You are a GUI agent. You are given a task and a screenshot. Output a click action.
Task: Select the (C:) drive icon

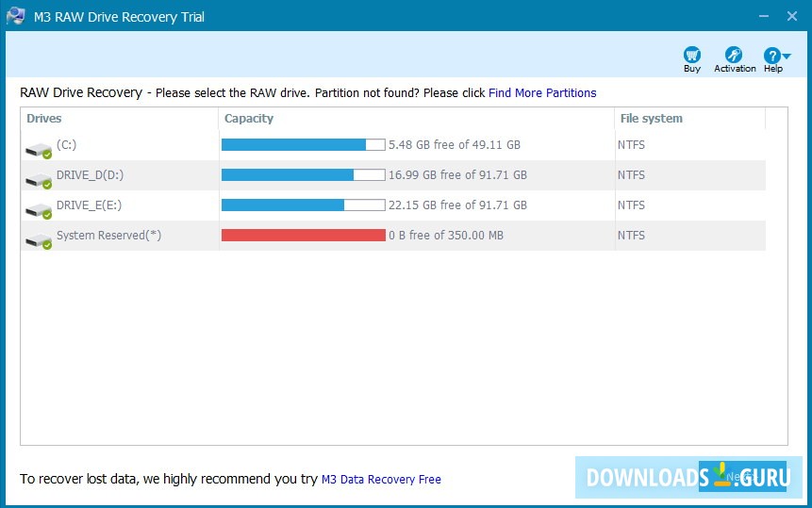coord(39,151)
